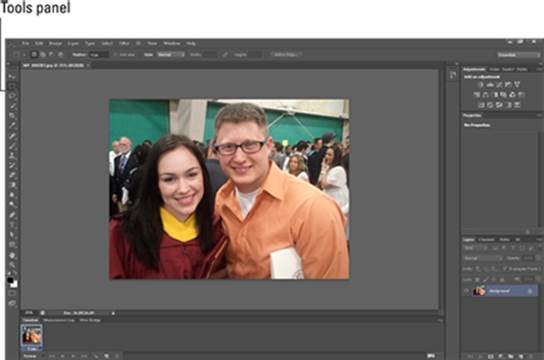This screenshot has width=544, height=360.
Task: Select the History Brush tool
Action: click(x=12, y=165)
